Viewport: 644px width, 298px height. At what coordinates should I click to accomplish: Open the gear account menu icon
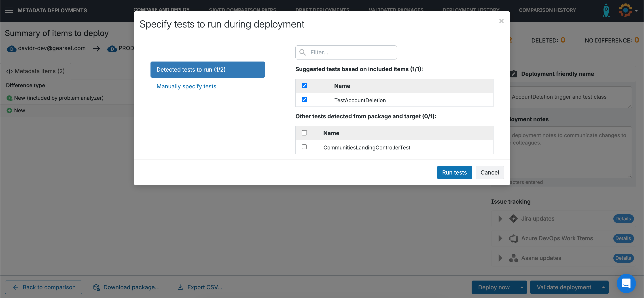625,10
